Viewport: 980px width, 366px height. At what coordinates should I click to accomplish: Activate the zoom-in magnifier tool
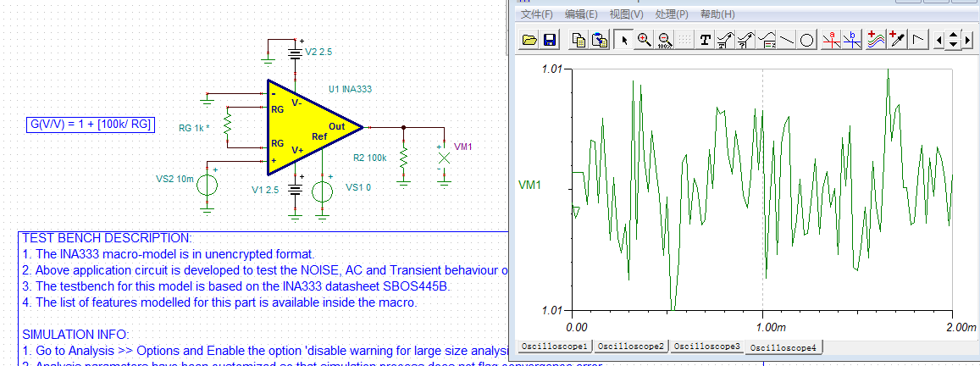click(x=645, y=41)
